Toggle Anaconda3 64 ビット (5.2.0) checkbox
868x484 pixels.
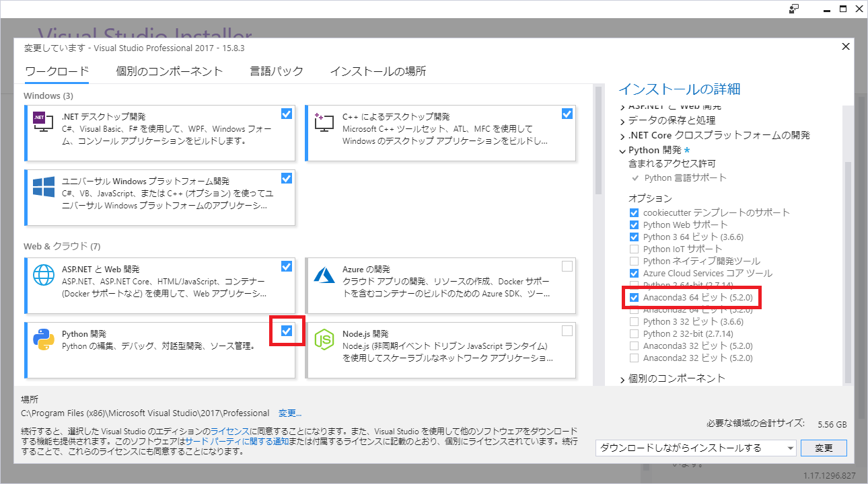tap(634, 297)
